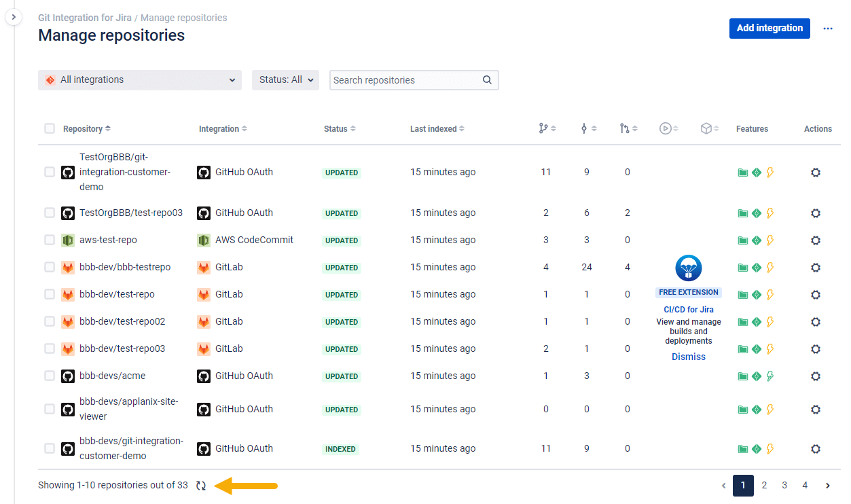Sort by the builds play icon column

click(669, 128)
